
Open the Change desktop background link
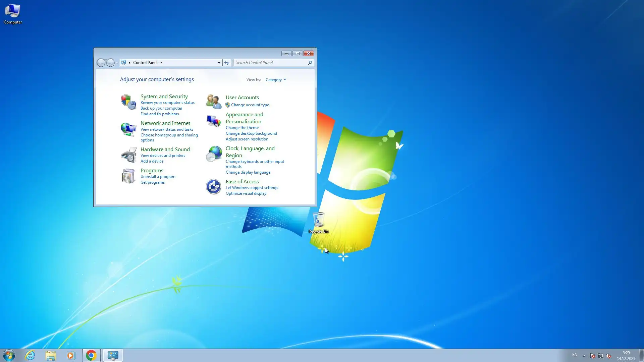pos(251,133)
